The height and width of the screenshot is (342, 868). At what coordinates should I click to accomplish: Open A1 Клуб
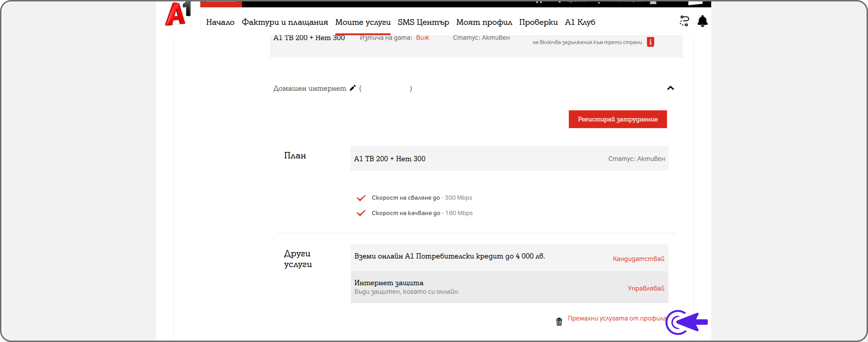(x=580, y=22)
